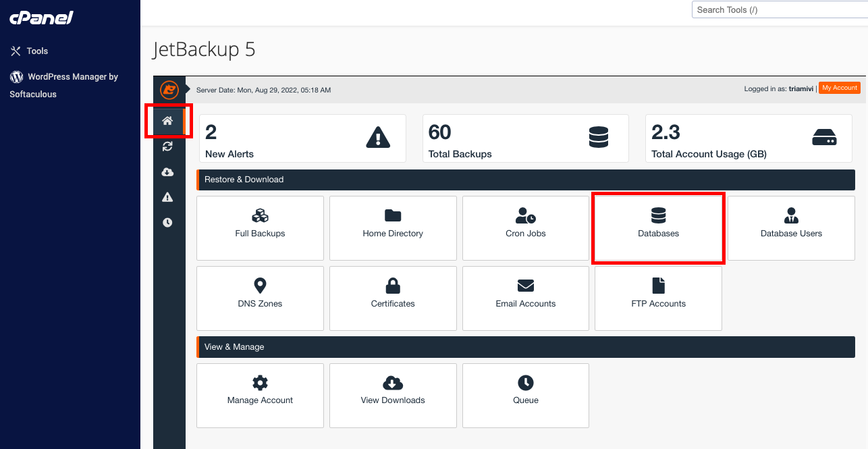Open the View Downloads tile
This screenshot has height=449, width=868.
pos(393,396)
